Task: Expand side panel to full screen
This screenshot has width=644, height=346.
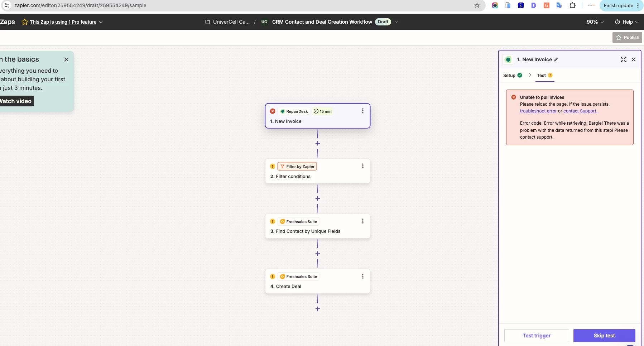Action: tap(624, 59)
